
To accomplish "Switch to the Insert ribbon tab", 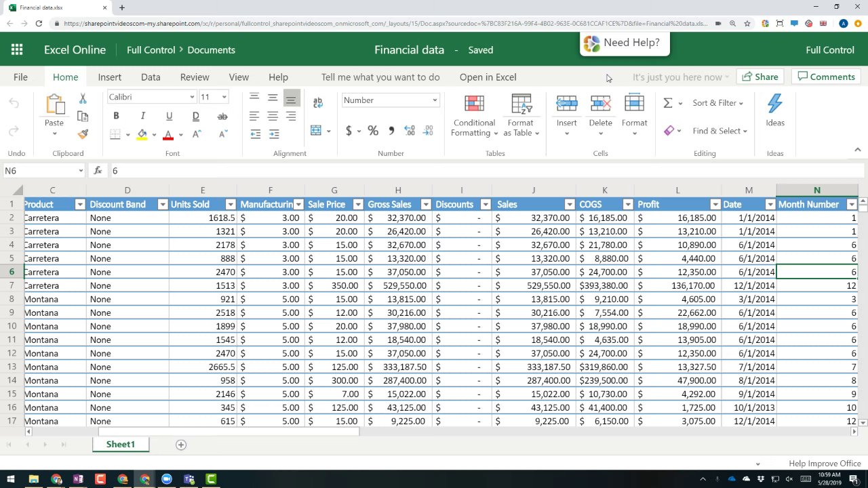I will [109, 77].
